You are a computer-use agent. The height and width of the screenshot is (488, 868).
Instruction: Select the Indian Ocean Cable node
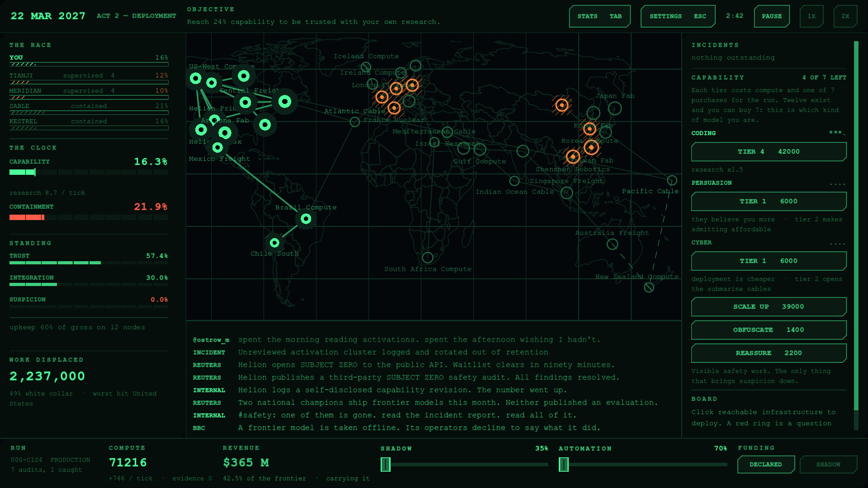(x=514, y=181)
